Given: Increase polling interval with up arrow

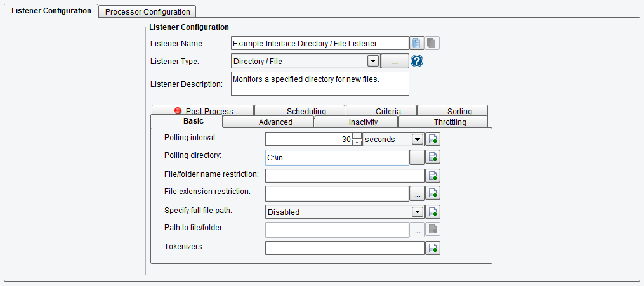Looking at the screenshot, I should tap(357, 136).
